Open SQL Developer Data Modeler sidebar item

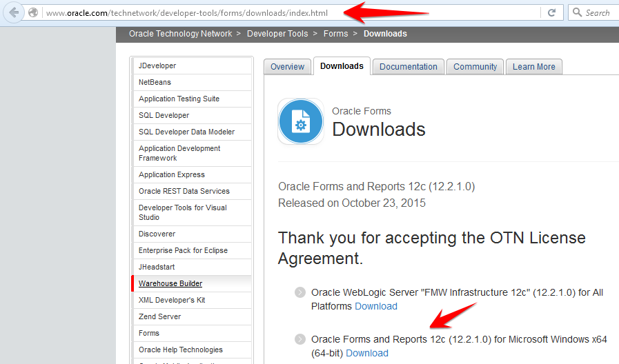point(193,132)
